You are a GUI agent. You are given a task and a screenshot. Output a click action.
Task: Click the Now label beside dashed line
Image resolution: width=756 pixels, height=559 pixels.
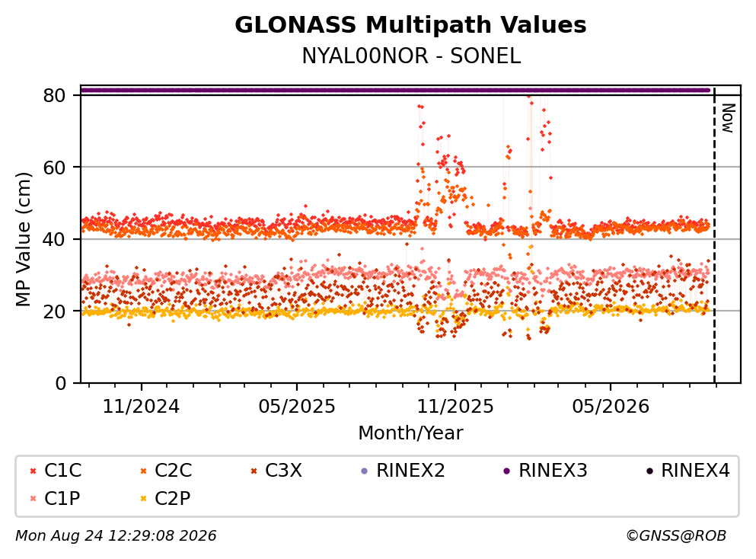[x=728, y=118]
